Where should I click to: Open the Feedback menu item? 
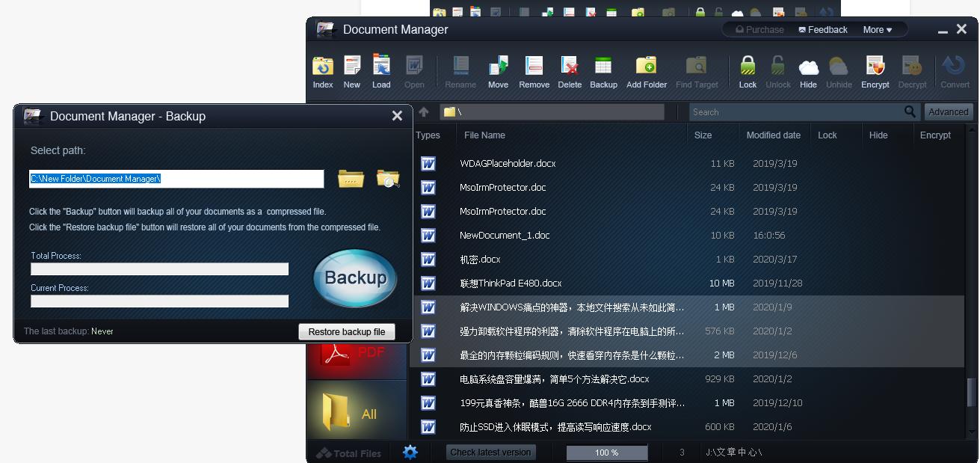point(822,29)
